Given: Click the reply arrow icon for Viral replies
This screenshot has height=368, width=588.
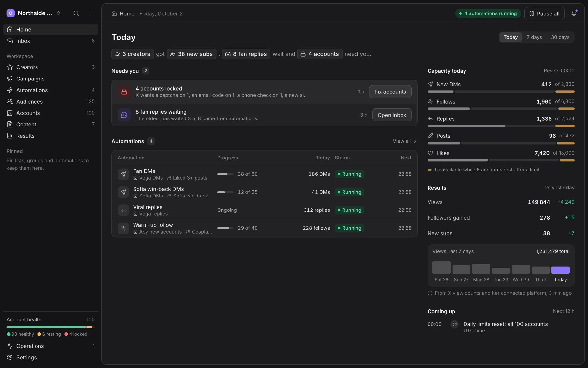Looking at the screenshot, I should click(x=123, y=210).
